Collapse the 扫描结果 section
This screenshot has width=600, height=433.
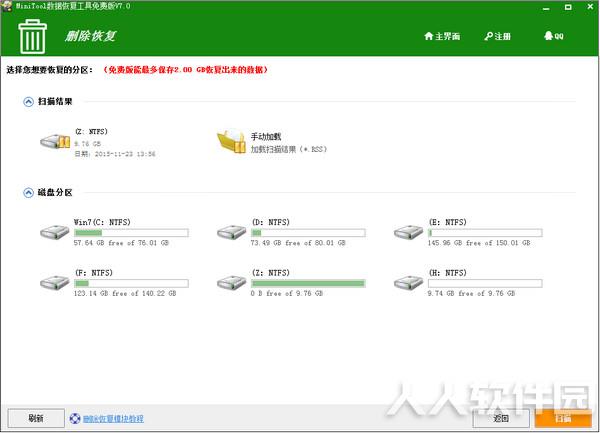point(28,102)
